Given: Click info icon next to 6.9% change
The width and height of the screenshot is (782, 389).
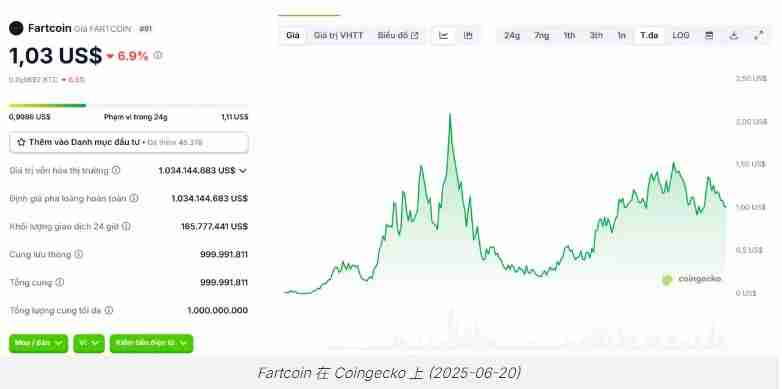Looking at the screenshot, I should tap(158, 55).
